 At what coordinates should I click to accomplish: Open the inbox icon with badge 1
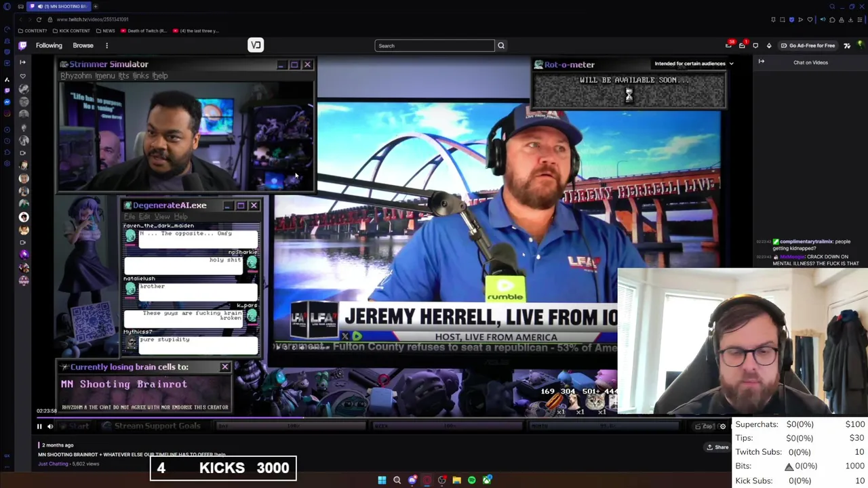pyautogui.click(x=743, y=45)
